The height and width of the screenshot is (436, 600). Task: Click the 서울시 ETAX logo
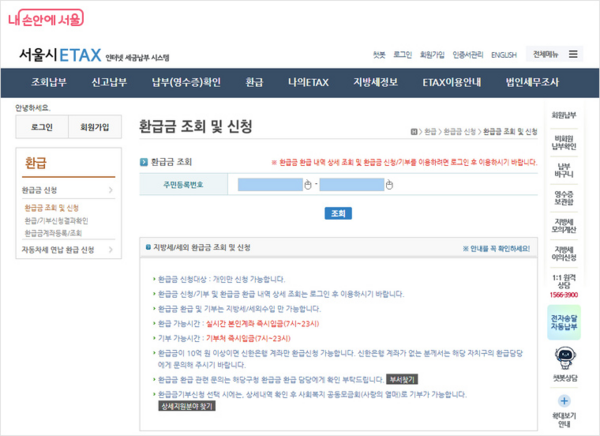pos(60,55)
